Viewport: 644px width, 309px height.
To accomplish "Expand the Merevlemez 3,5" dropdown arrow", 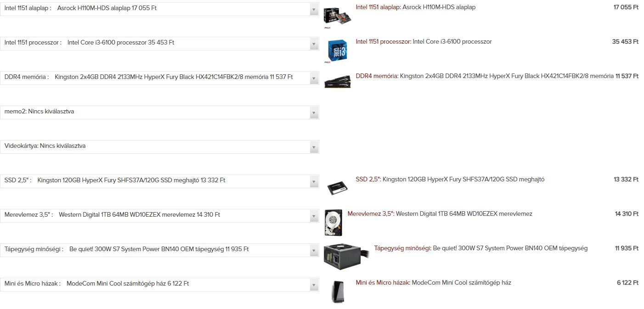I will click(314, 216).
